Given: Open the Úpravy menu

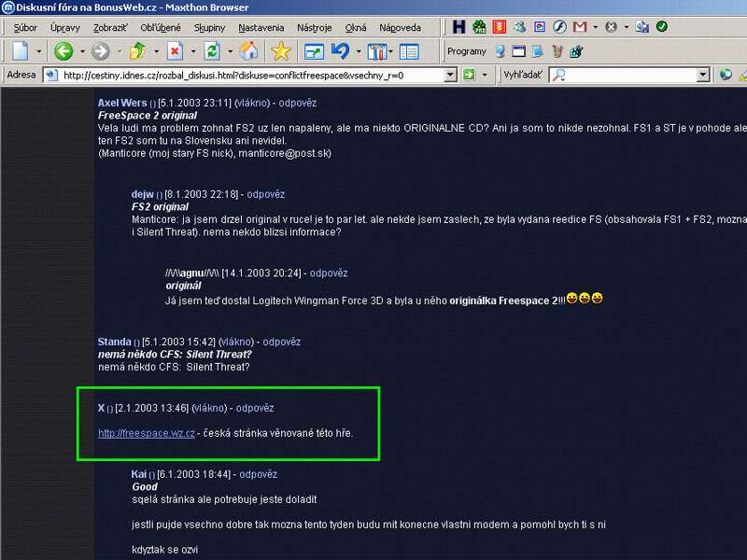Looking at the screenshot, I should click(65, 28).
